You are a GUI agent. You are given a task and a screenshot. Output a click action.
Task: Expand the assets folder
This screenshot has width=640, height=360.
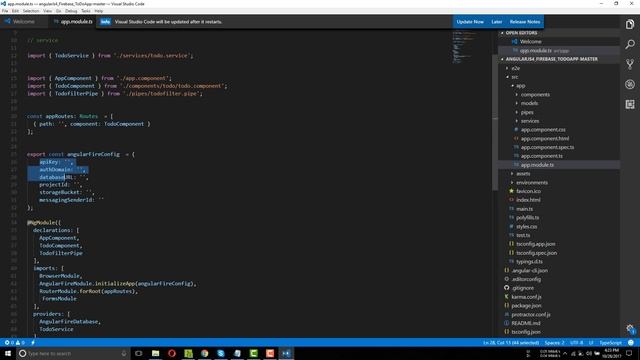click(x=523, y=174)
